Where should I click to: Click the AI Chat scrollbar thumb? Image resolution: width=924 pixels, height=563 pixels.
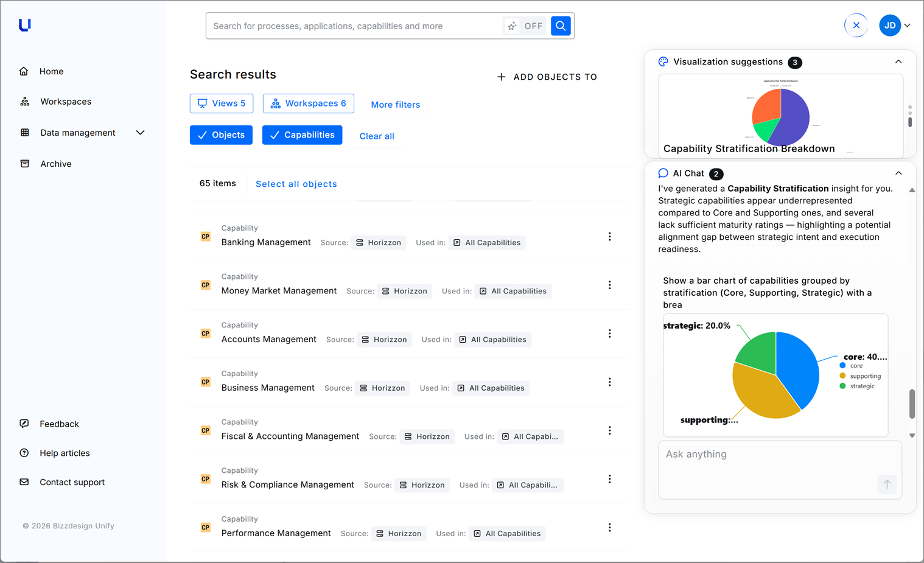point(912,404)
